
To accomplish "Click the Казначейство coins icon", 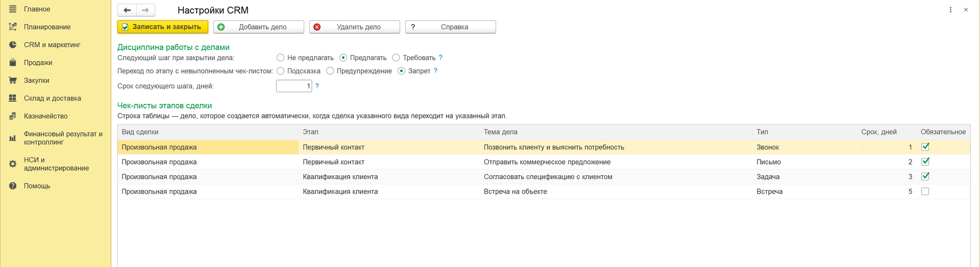I will [13, 116].
